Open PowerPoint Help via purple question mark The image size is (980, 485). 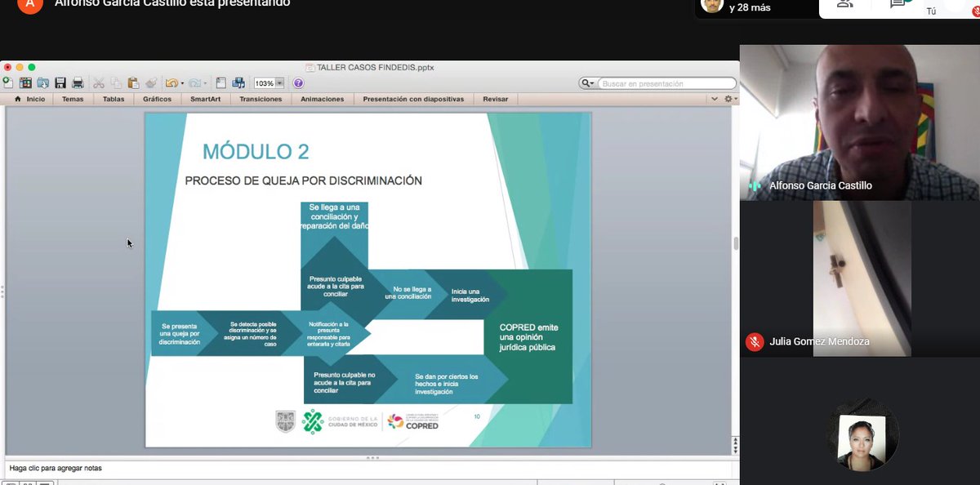coord(298,82)
